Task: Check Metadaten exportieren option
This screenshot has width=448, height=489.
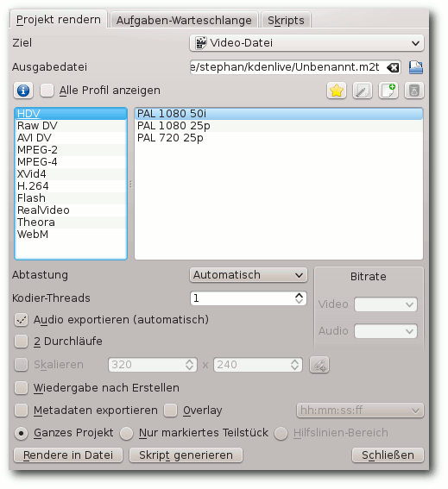Action: click(22, 411)
